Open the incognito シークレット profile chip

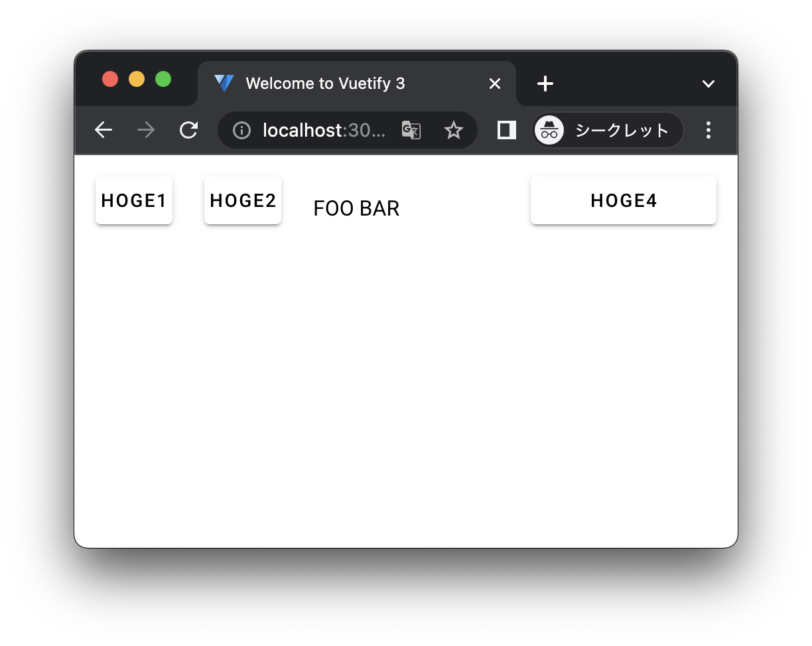tap(608, 130)
